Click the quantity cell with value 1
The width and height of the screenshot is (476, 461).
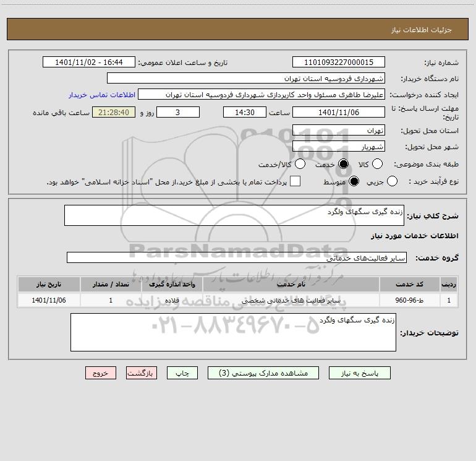click(x=111, y=300)
